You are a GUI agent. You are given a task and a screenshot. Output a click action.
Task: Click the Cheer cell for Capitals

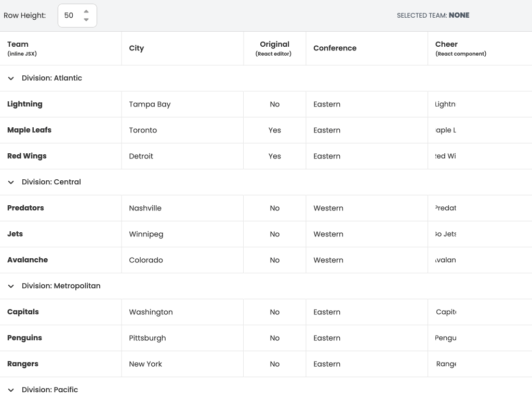tap(446, 312)
